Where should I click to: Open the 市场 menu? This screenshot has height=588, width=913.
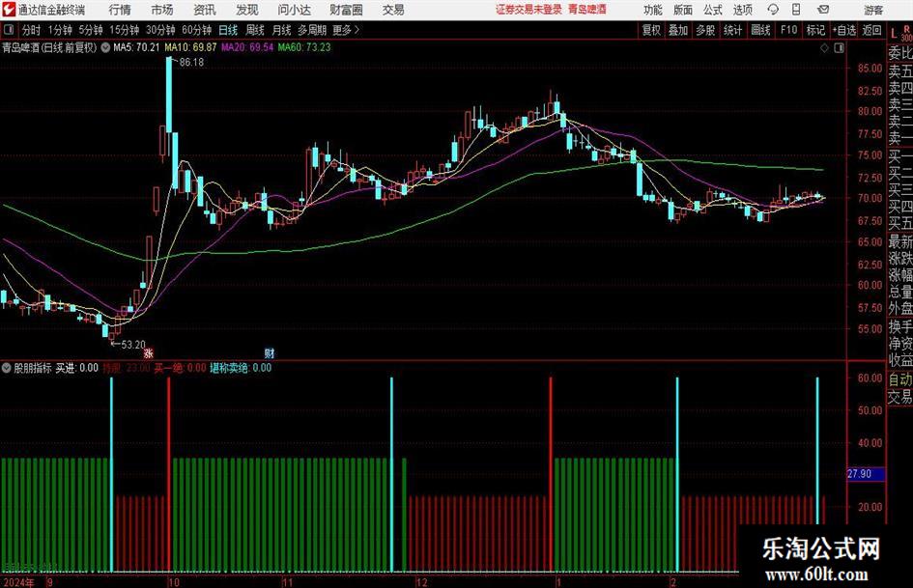(162, 10)
